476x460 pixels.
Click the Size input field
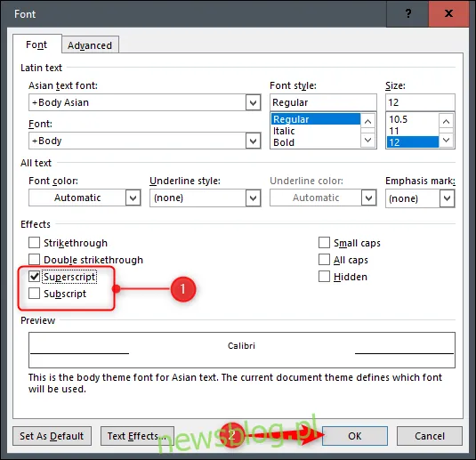click(x=420, y=102)
